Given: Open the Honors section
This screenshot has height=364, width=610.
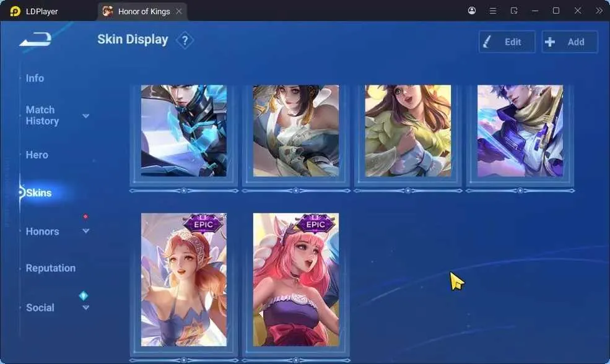Looking at the screenshot, I should pos(42,232).
